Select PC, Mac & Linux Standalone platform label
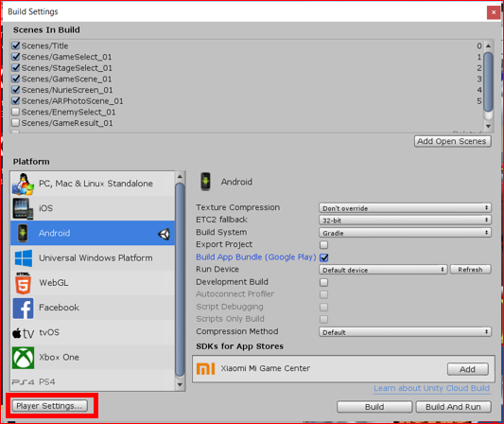The image size is (504, 424). click(x=96, y=184)
